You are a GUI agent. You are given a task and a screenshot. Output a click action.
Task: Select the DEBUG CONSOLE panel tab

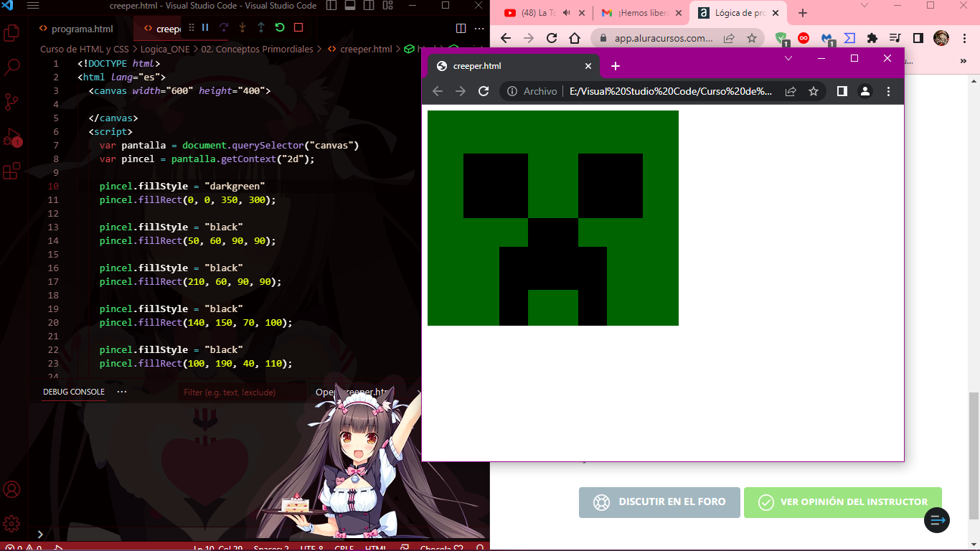pos(74,392)
